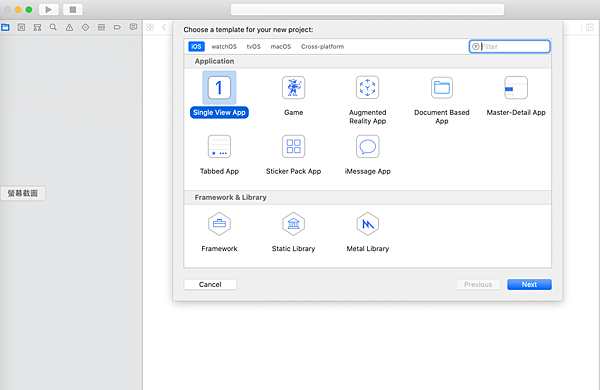The height and width of the screenshot is (390, 600).
Task: Select the Framework template icon
Action: pos(219,224)
